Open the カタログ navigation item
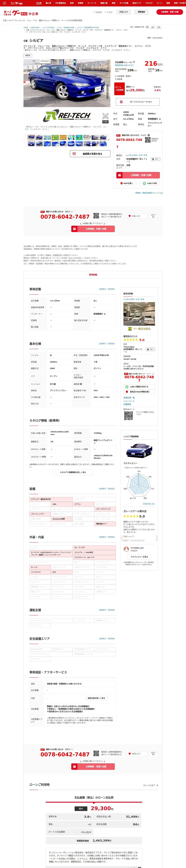Viewport: 186px width, 868px height. coord(149,3)
